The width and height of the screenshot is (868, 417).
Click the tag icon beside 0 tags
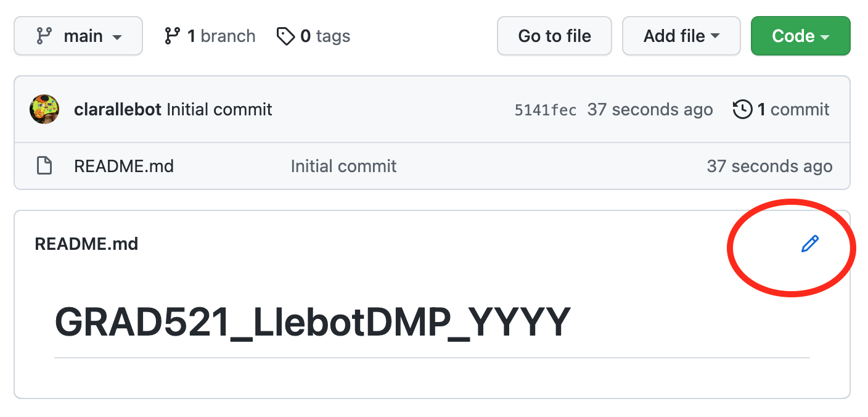[286, 36]
